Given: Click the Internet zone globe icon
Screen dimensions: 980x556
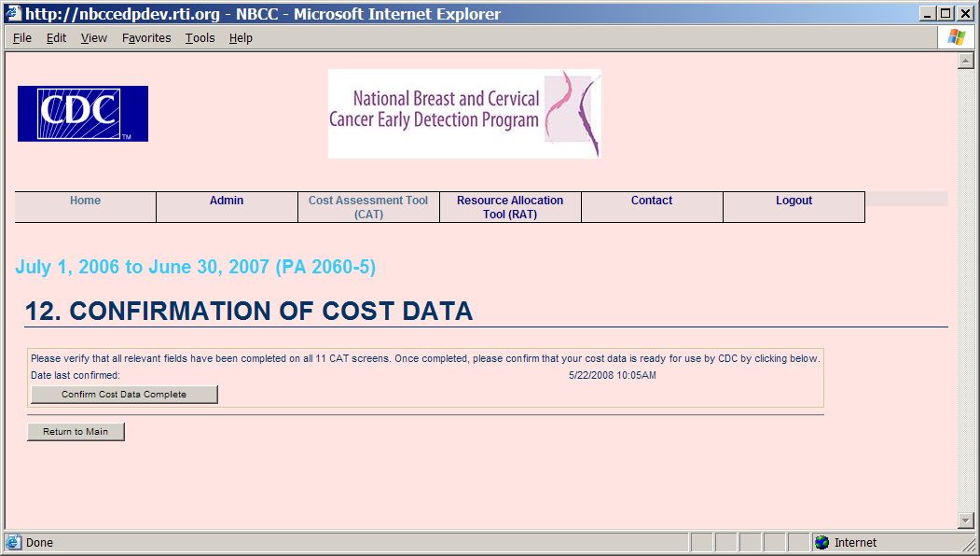Looking at the screenshot, I should [822, 542].
